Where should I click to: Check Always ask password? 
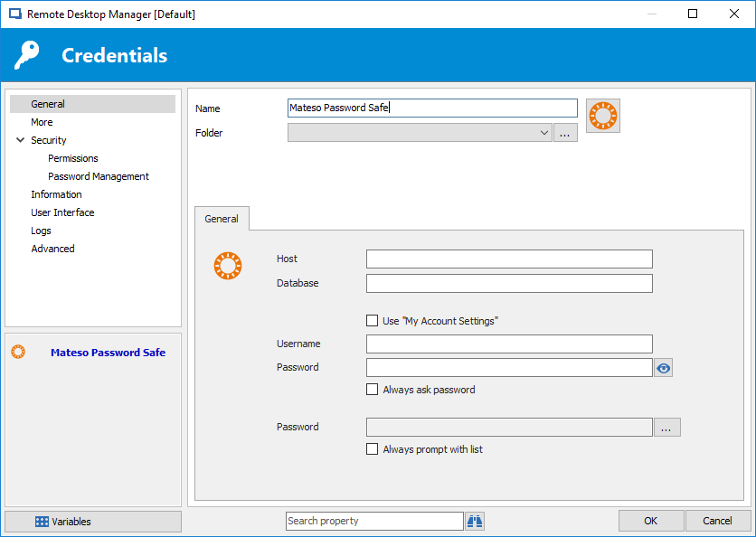click(x=372, y=389)
